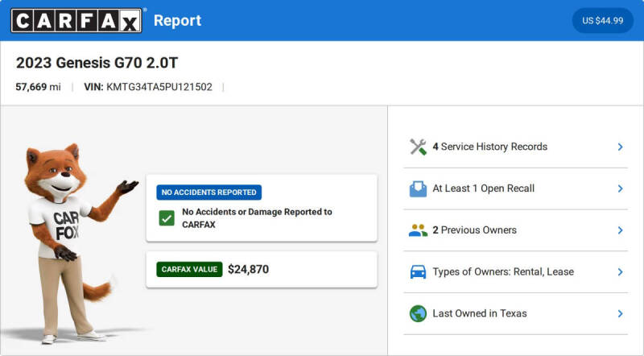Click No Accidents or Damage Reported text

257,218
